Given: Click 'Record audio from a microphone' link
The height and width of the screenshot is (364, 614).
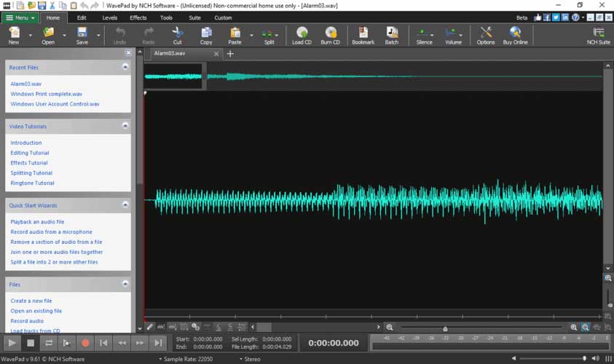Looking at the screenshot, I should [x=51, y=232].
